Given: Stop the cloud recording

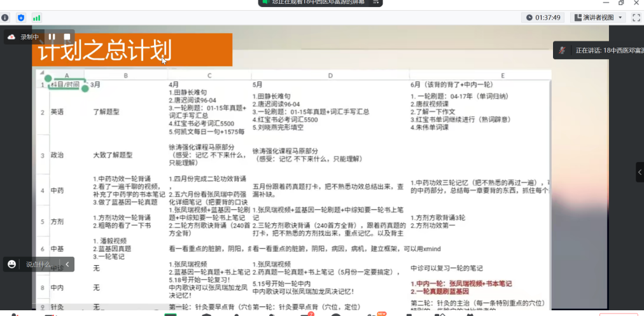Looking at the screenshot, I should (66, 37).
